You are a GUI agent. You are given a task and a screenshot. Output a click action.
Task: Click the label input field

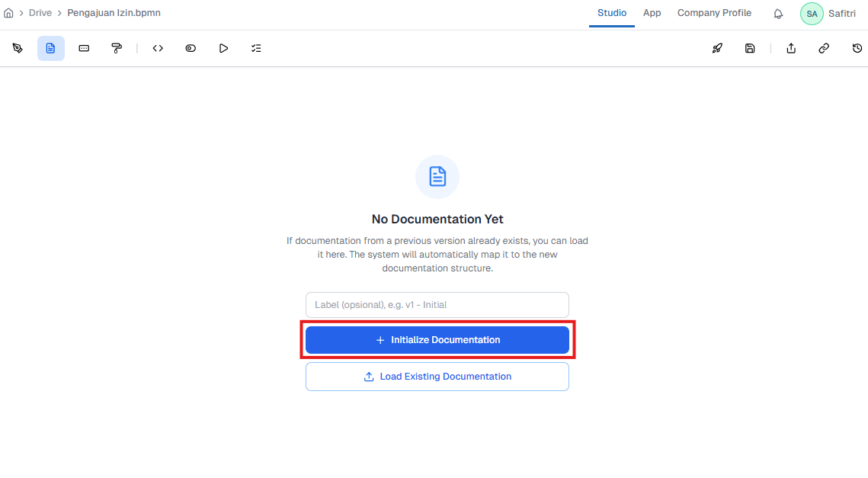point(437,304)
